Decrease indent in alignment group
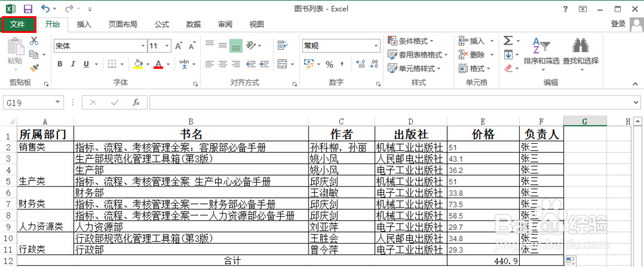Screen dimensions: 644x267 (x=251, y=64)
